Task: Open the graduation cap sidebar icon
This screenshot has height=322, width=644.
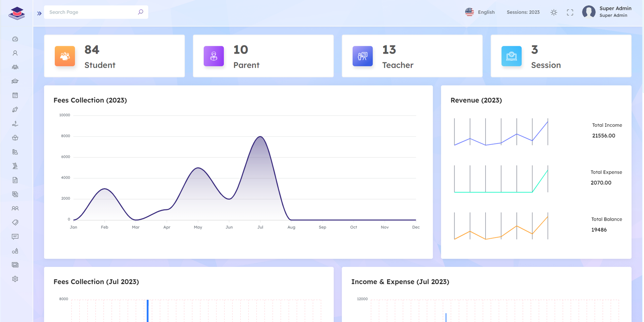Action: click(15, 81)
